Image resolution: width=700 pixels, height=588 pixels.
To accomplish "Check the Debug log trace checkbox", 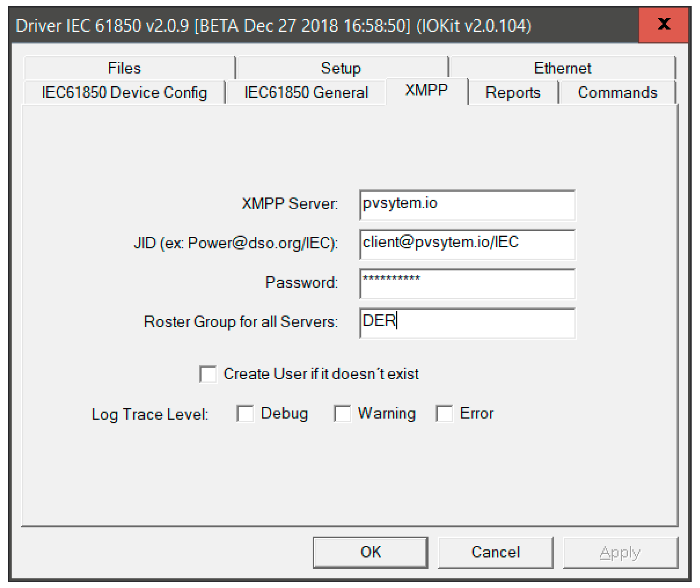I will tap(245, 413).
